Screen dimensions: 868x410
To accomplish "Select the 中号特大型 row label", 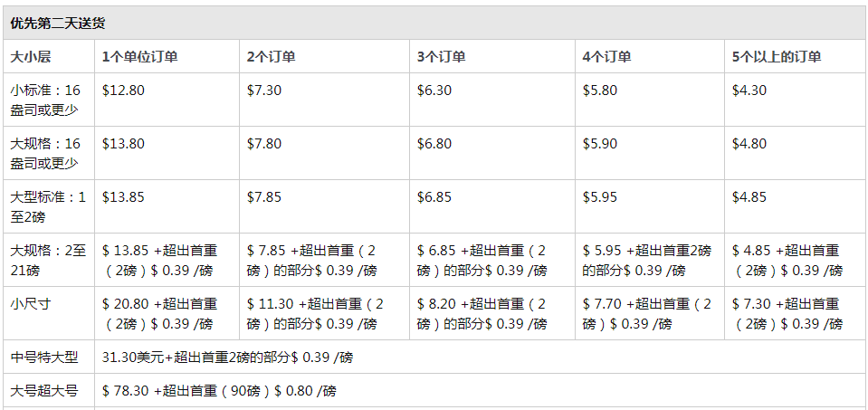I will pos(43,358).
